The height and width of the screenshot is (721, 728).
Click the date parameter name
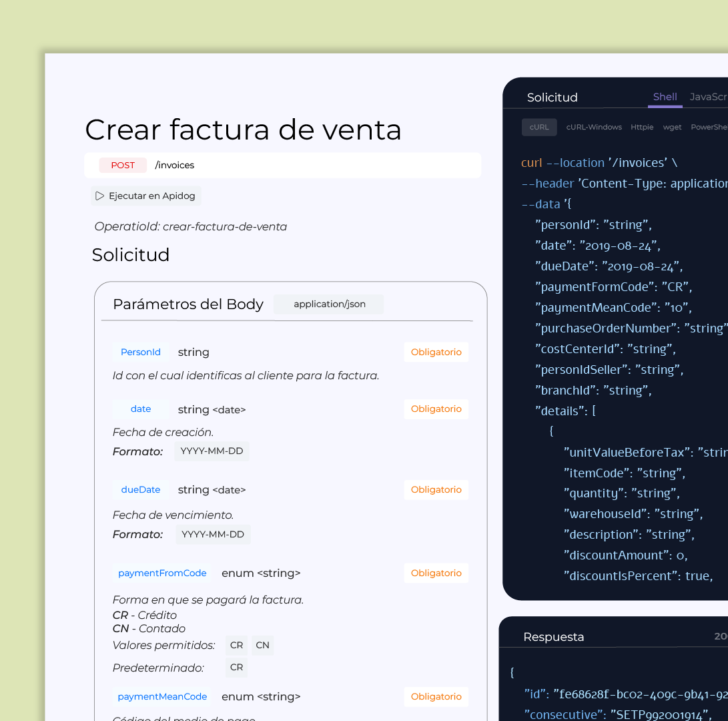(141, 409)
